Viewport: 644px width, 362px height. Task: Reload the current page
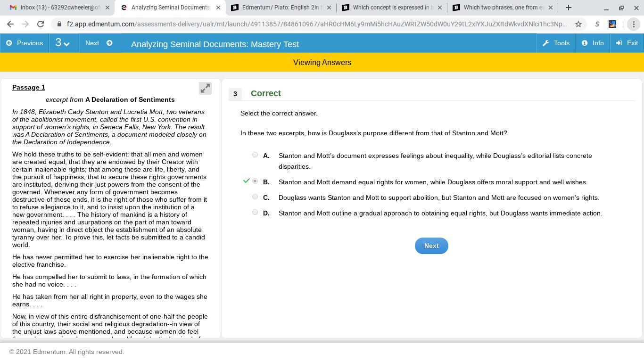[41, 24]
